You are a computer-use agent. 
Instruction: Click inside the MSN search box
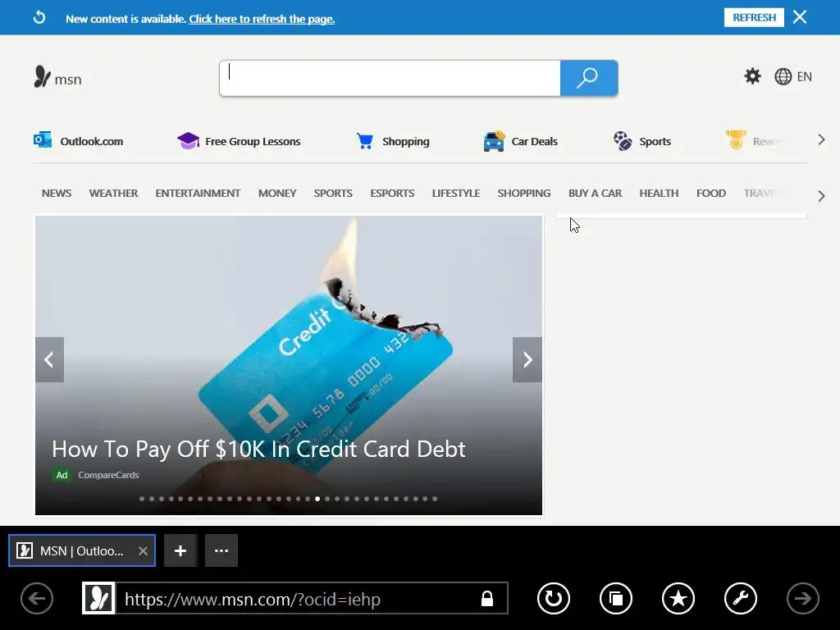pos(390,78)
